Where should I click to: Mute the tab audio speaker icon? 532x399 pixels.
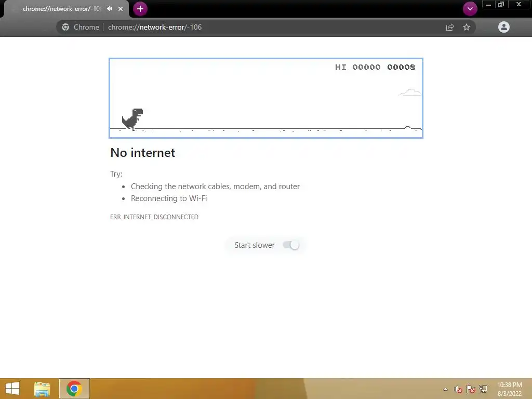[x=109, y=8]
